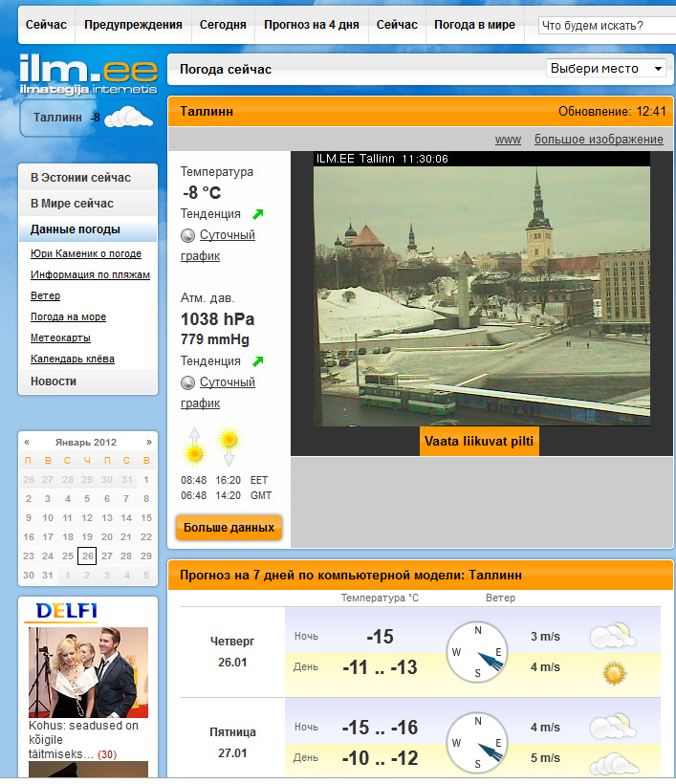Click the pressure trend green arrow
This screenshot has width=676, height=784.
[257, 361]
